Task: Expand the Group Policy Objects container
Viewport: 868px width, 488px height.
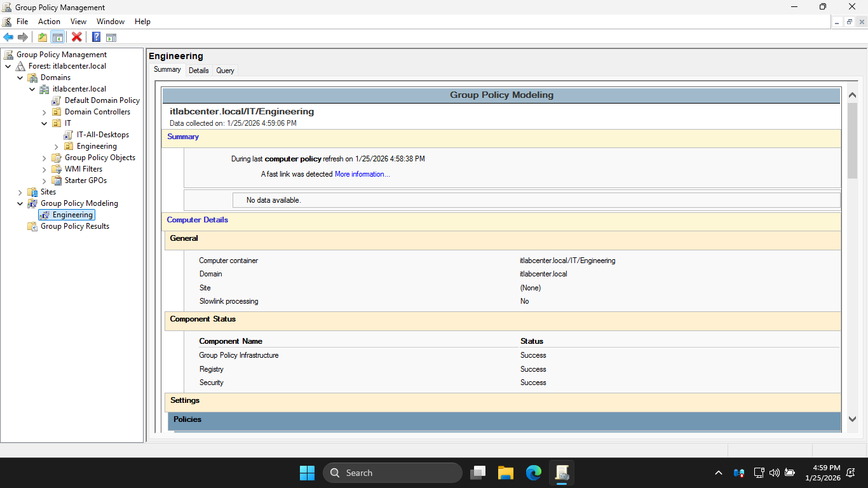Action: 44,158
